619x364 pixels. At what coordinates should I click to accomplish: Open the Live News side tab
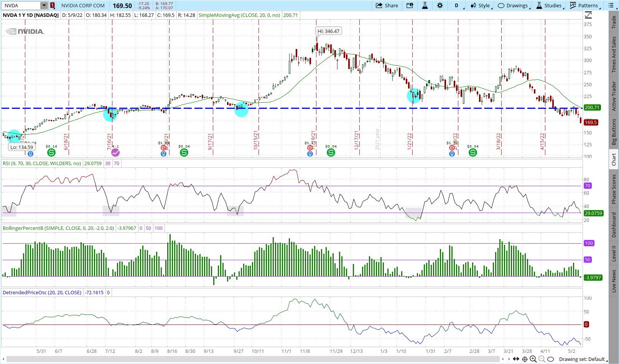(614, 281)
